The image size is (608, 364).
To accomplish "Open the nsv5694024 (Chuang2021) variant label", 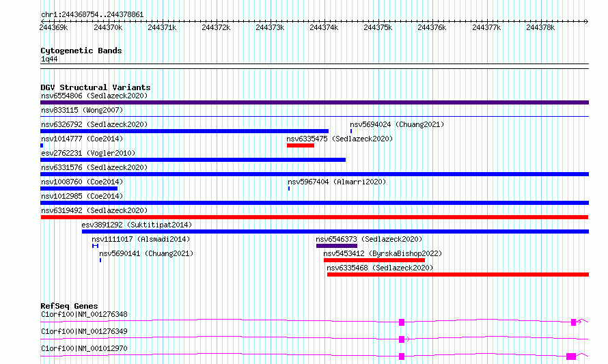I will tap(397, 124).
